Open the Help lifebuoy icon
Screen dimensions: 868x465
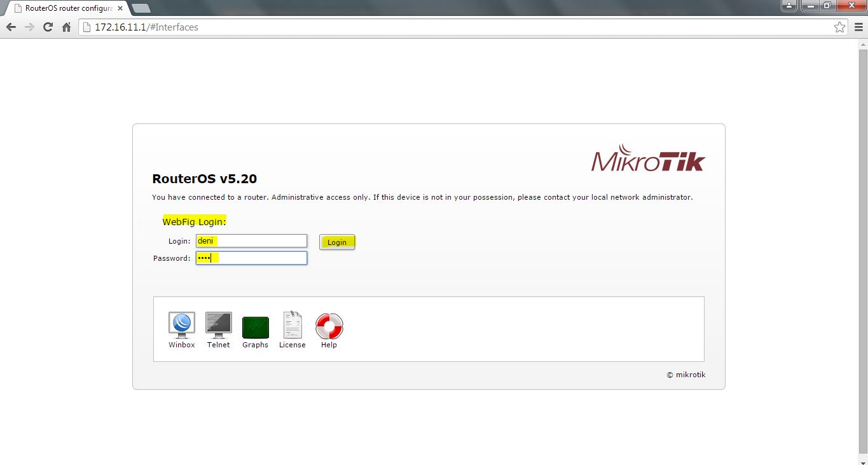click(x=329, y=326)
